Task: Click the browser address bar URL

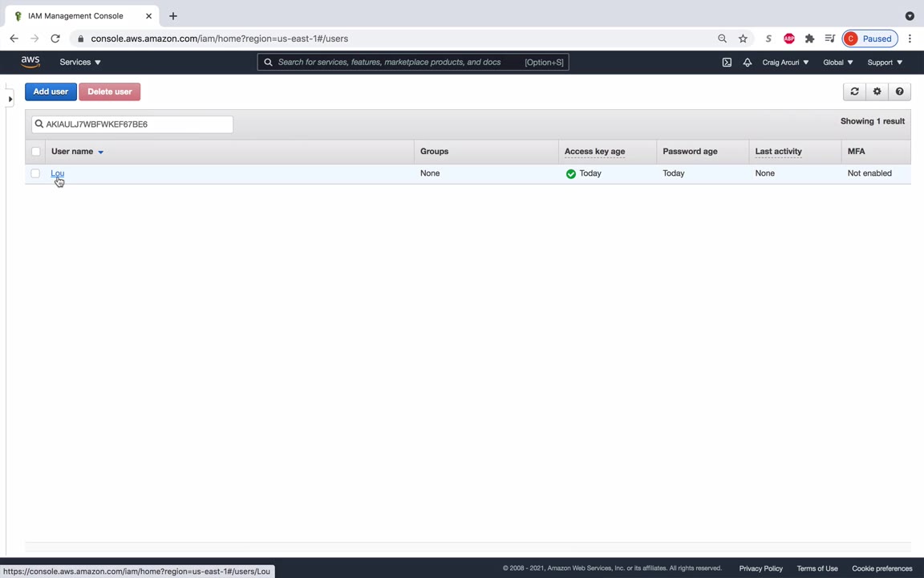Action: tap(219, 39)
